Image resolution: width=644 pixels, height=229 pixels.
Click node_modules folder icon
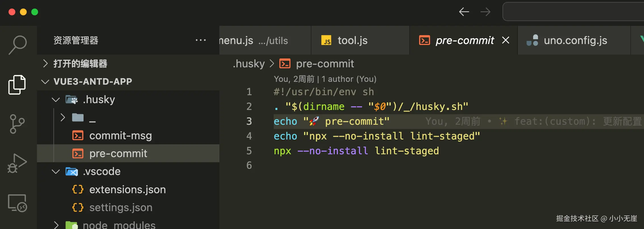click(72, 225)
